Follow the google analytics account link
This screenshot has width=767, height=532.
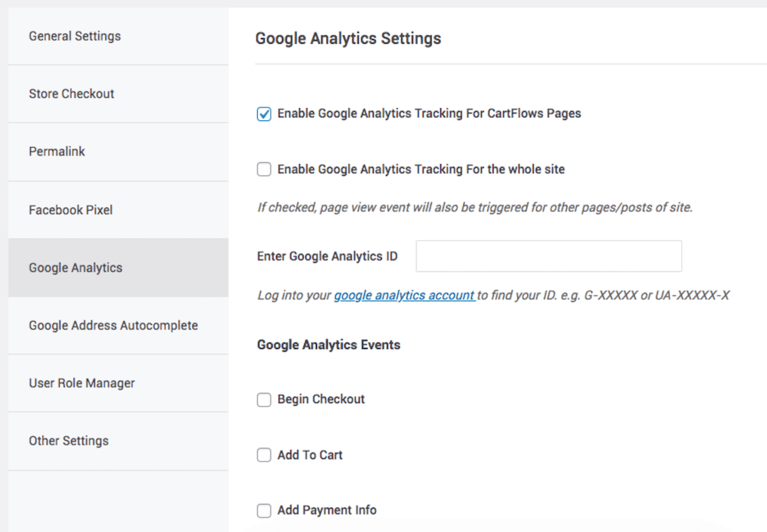coord(404,295)
